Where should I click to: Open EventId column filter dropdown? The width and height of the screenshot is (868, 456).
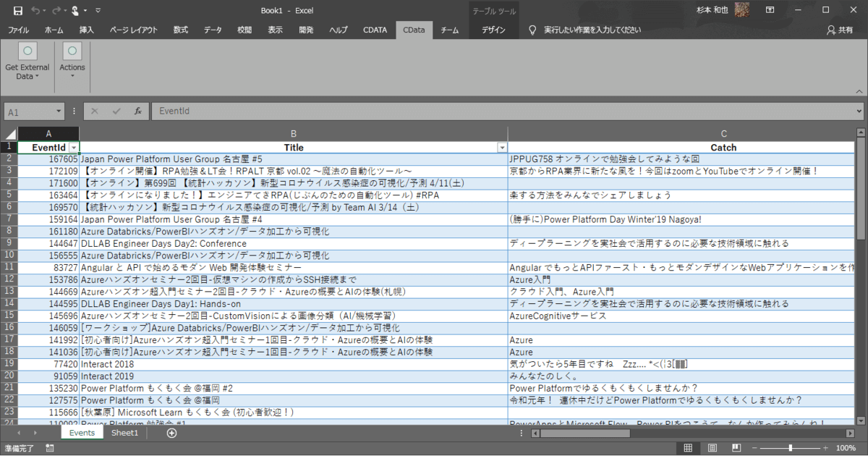(x=74, y=148)
